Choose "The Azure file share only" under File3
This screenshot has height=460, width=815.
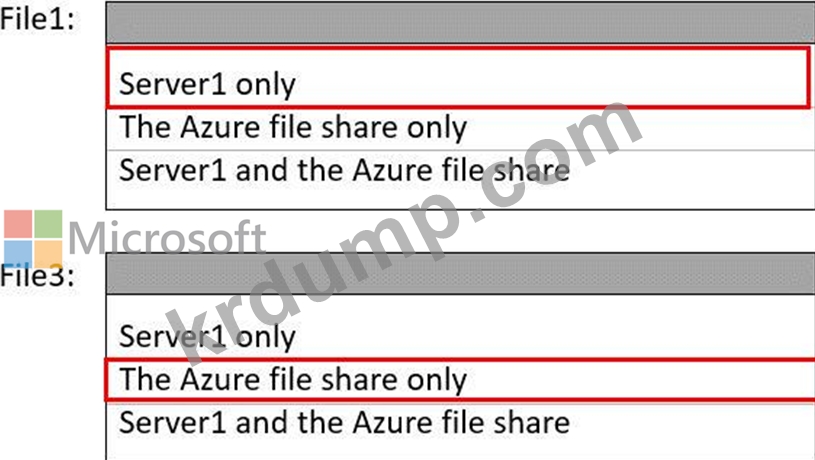(293, 380)
